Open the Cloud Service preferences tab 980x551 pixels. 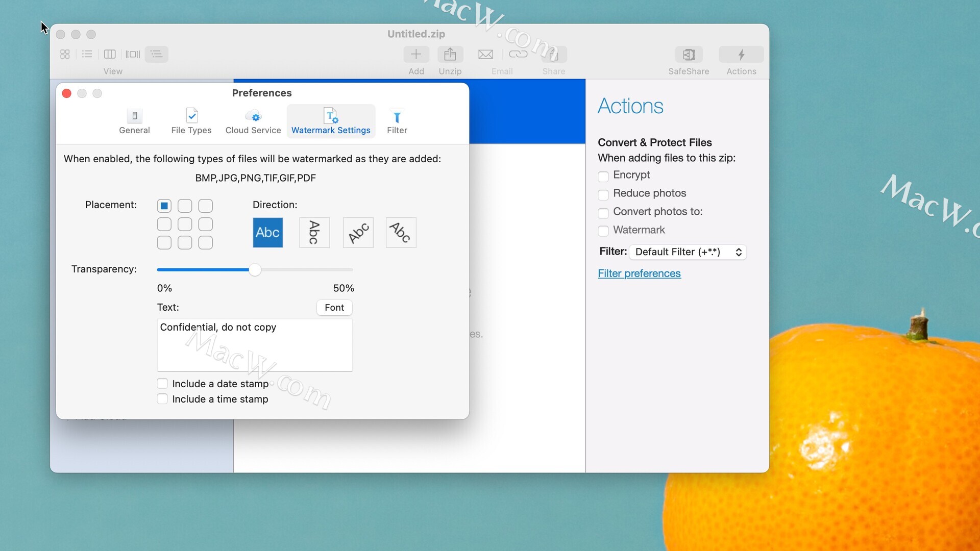(253, 121)
